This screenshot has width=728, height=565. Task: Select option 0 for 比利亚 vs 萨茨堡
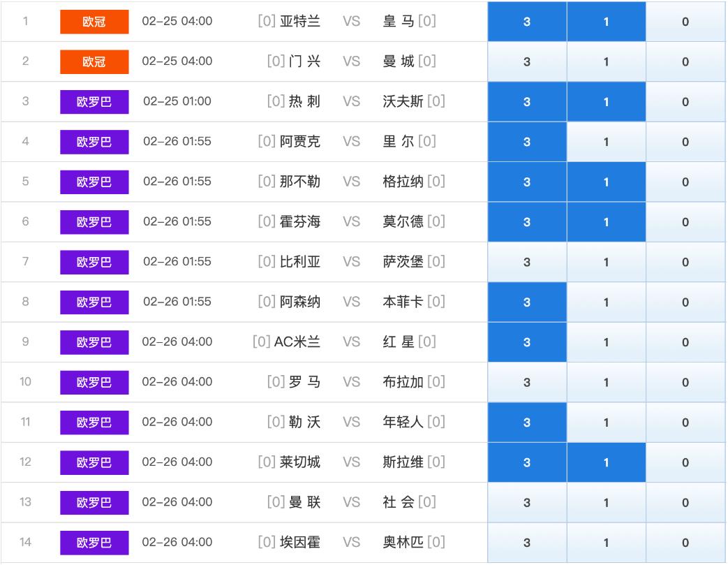pyautogui.click(x=685, y=262)
